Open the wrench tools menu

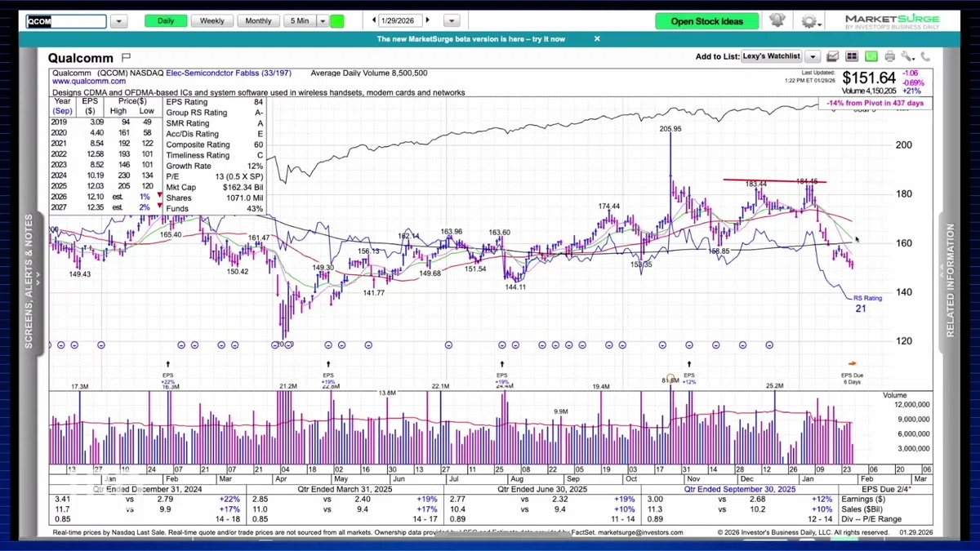click(907, 57)
